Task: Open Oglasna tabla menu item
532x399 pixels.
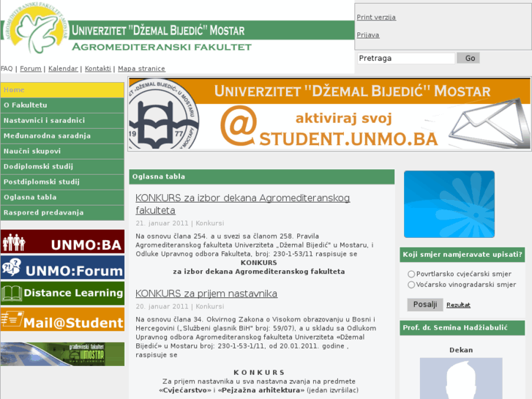Action: pos(62,197)
